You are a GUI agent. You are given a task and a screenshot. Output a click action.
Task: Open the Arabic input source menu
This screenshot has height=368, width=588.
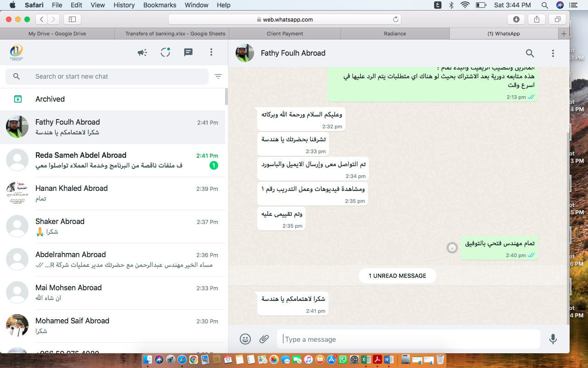(438, 5)
